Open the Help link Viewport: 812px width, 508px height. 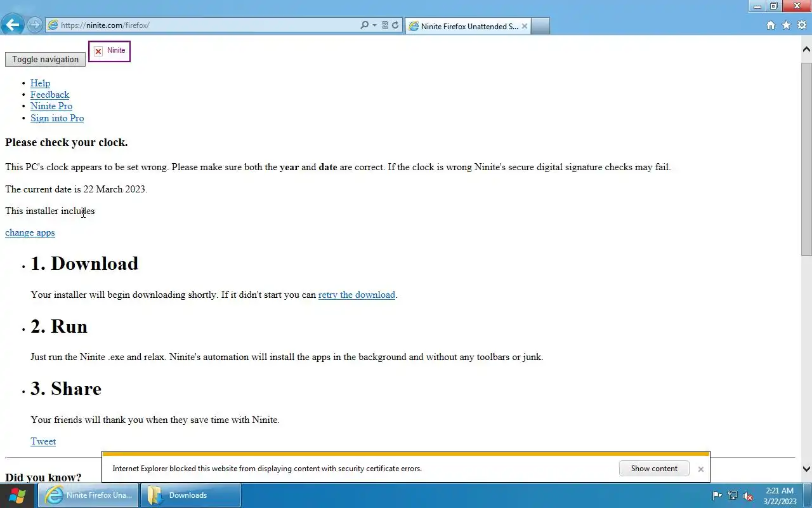(40, 83)
